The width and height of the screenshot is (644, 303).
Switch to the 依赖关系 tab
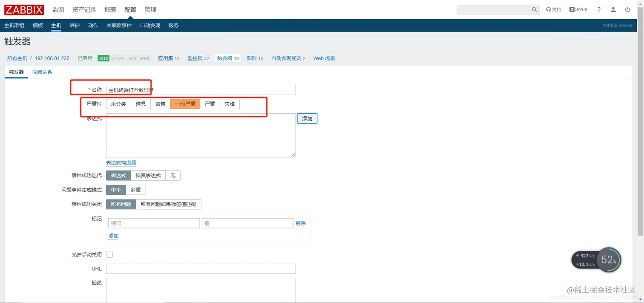(42, 72)
